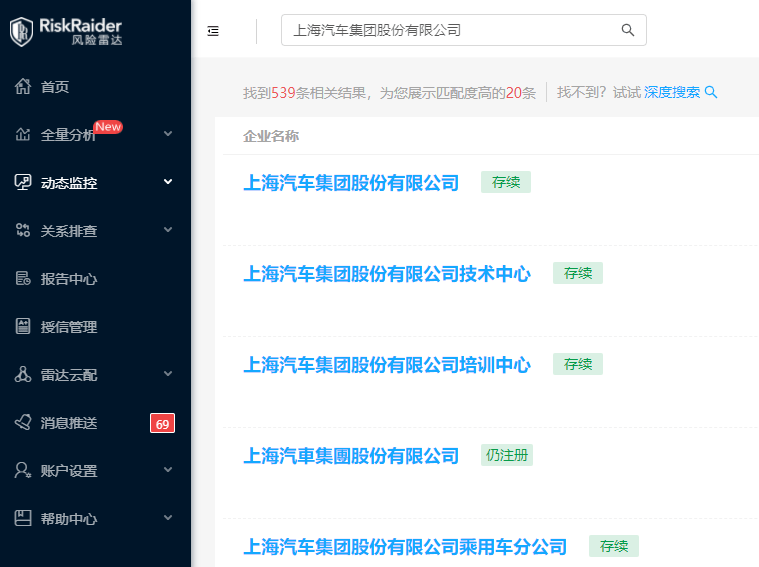The width and height of the screenshot is (759, 567).
Task: Click the RiskRaider shield logo
Action: pos(21,31)
